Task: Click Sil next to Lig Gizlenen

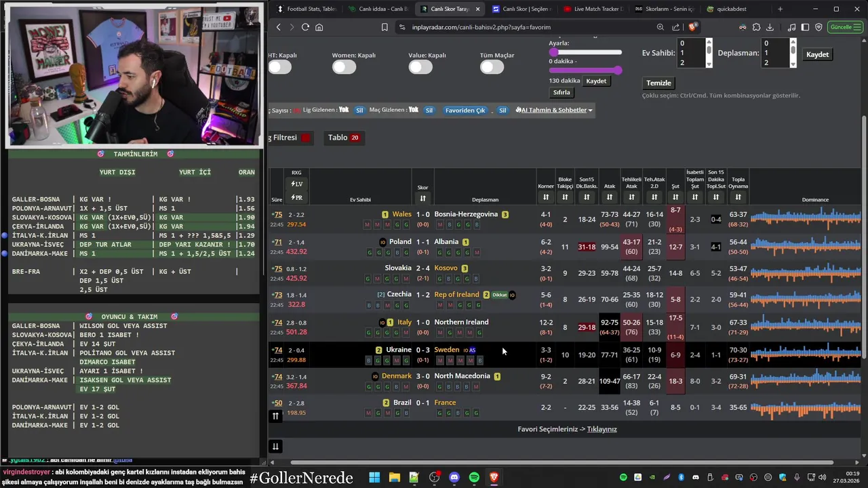Action: [359, 110]
